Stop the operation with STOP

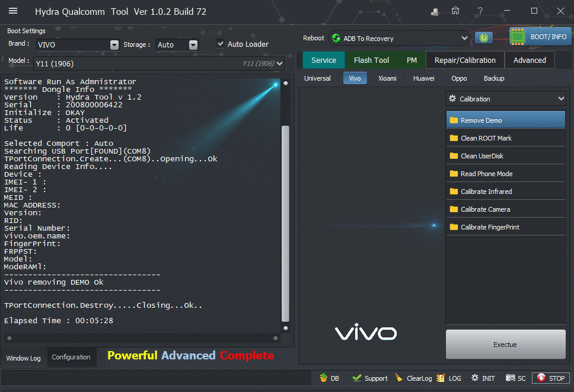[x=550, y=378]
